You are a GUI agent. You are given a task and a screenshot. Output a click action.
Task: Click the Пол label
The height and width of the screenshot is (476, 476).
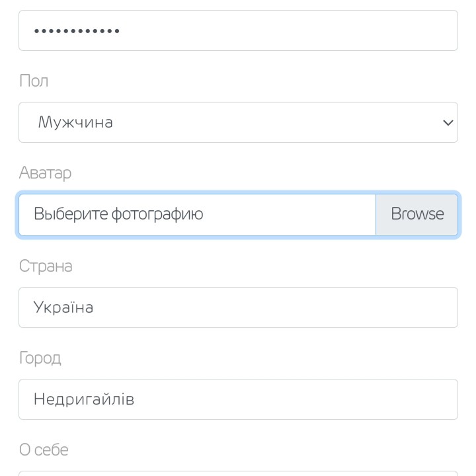click(34, 81)
